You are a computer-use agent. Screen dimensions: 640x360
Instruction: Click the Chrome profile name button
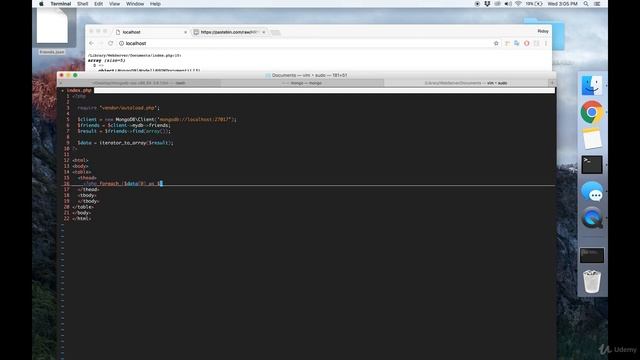point(543,31)
